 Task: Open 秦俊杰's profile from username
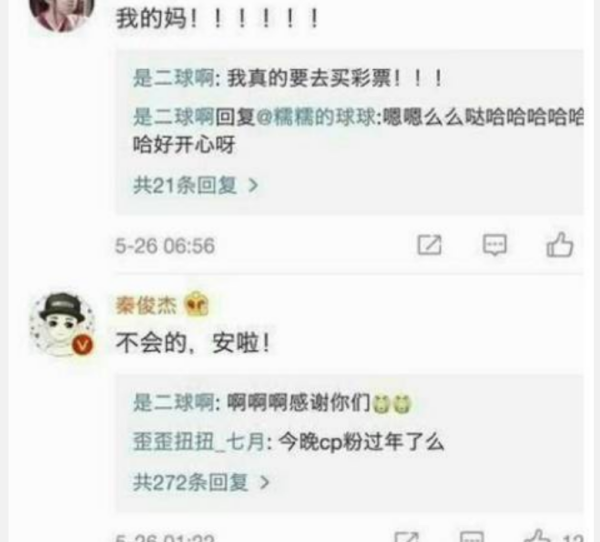(x=146, y=306)
